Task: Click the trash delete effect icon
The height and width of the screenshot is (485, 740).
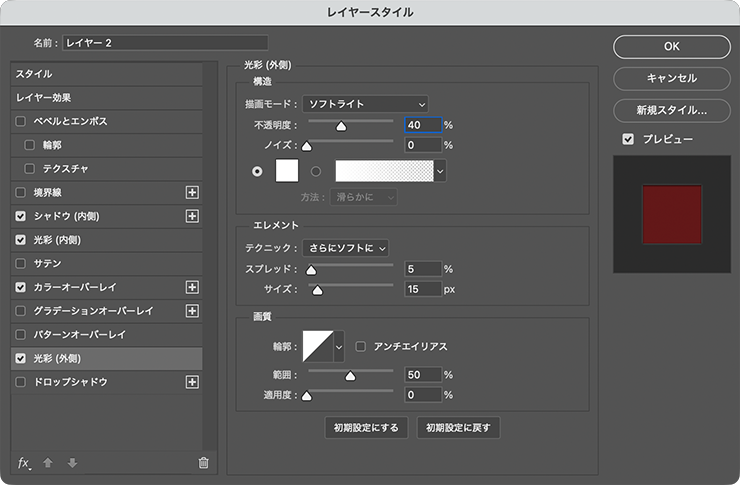Action: 203,462
